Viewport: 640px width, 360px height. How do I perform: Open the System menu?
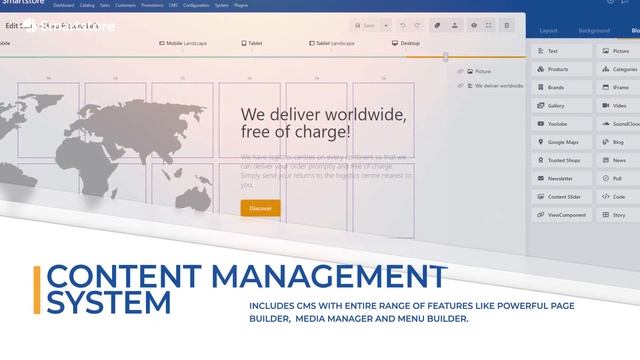tap(222, 5)
